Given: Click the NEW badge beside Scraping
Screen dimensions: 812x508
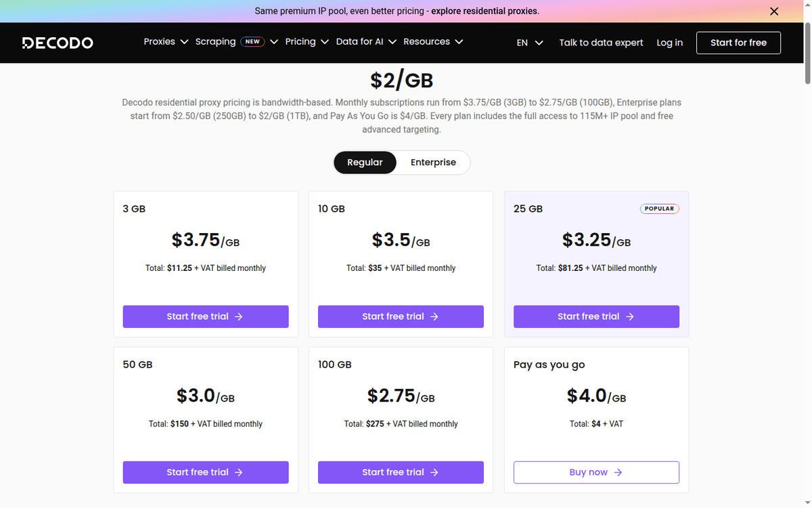Looking at the screenshot, I should [252, 41].
